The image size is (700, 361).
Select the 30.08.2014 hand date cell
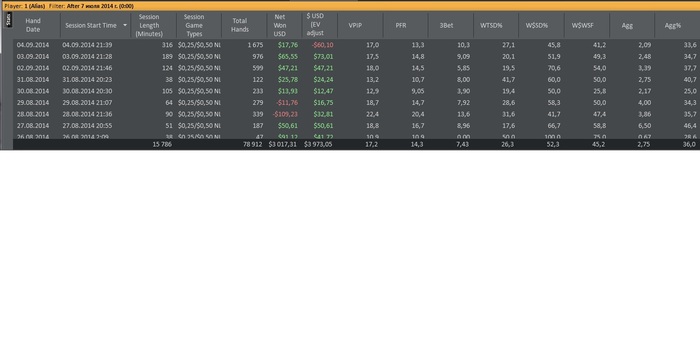(33, 91)
